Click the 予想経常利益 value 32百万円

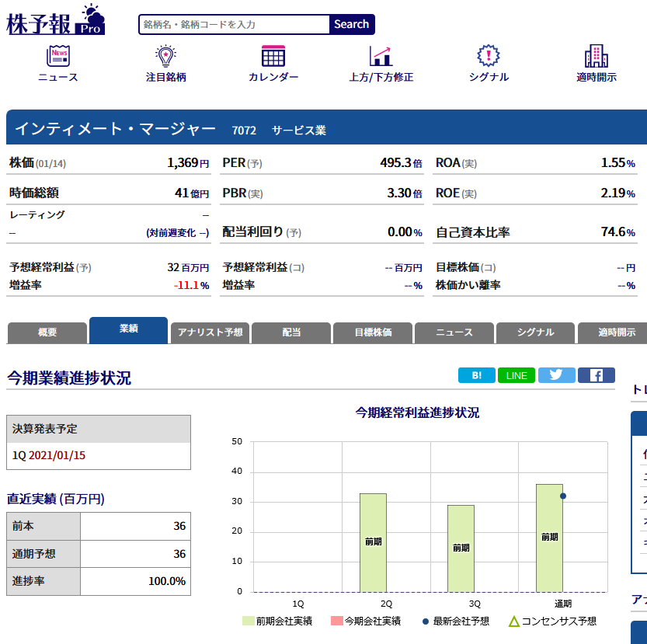188,267
